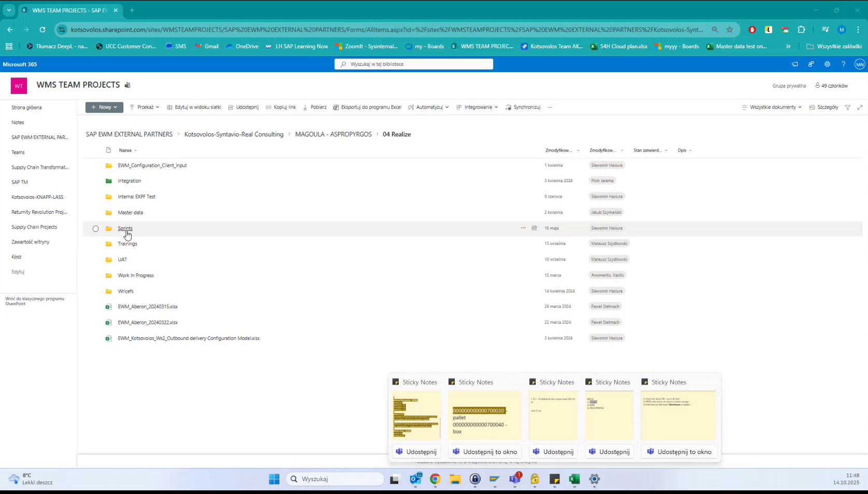Click Udostępnij to okno on a Sticky Notes card
The width and height of the screenshot is (868, 494).
[x=484, y=451]
